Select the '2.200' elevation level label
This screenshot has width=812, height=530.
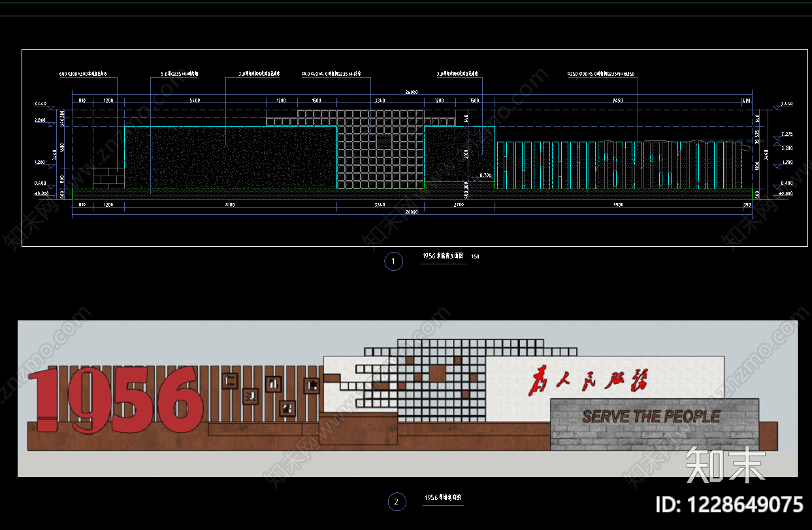tap(786, 148)
